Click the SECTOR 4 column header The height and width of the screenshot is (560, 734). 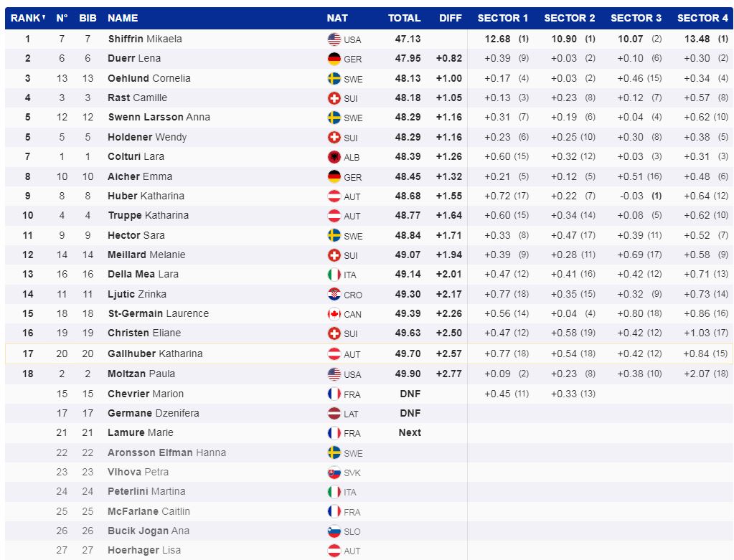(x=702, y=18)
